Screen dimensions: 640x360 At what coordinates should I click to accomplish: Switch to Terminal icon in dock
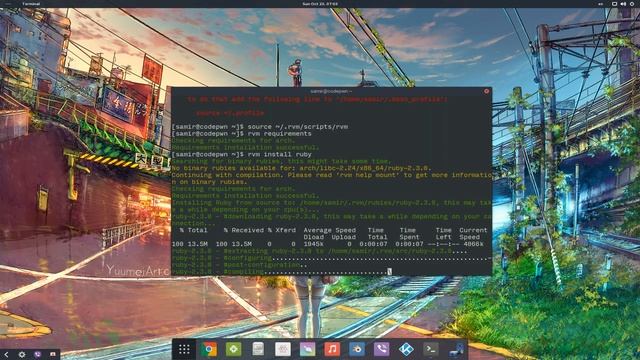coord(431,349)
